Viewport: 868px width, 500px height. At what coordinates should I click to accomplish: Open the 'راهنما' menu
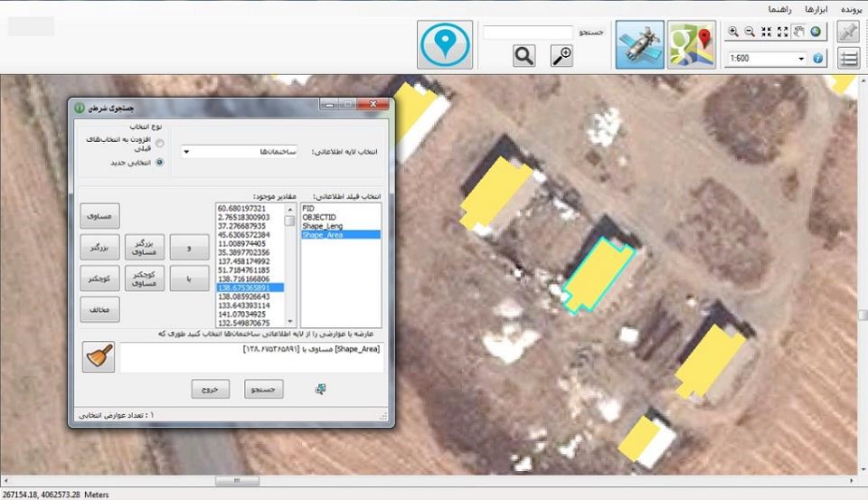tap(779, 9)
